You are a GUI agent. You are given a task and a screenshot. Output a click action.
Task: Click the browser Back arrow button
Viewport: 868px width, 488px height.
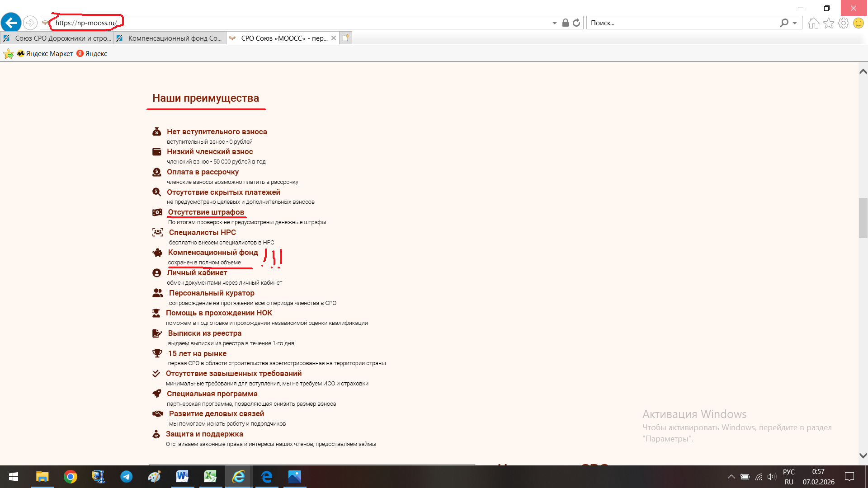pyautogui.click(x=11, y=23)
